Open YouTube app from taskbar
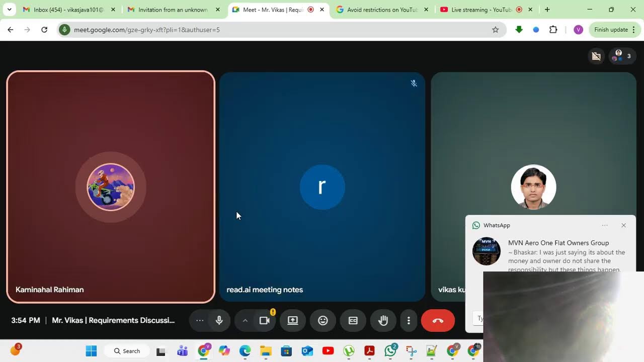 click(328, 351)
